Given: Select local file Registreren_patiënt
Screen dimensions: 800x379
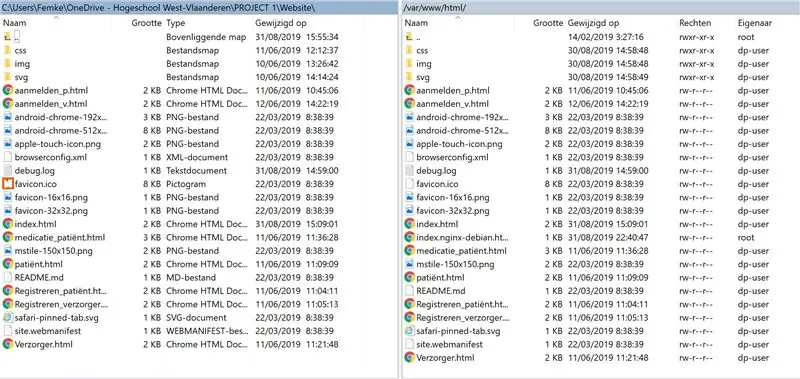Looking at the screenshot, I should (x=62, y=291).
